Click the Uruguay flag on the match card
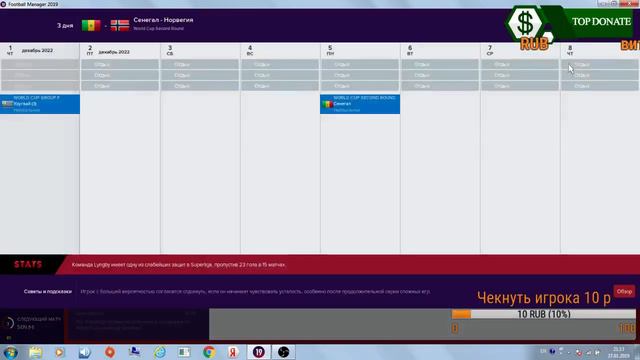The height and width of the screenshot is (360, 640). [x=7, y=104]
